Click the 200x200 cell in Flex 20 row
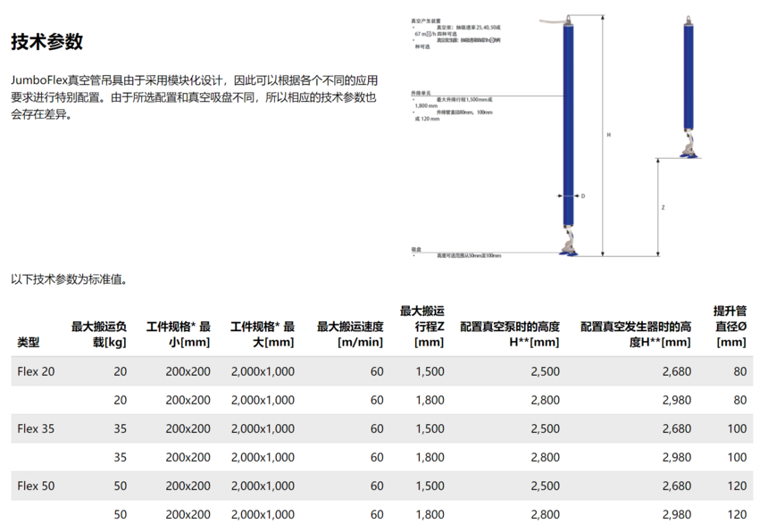Viewport: 768px width, 532px height. pyautogui.click(x=188, y=371)
